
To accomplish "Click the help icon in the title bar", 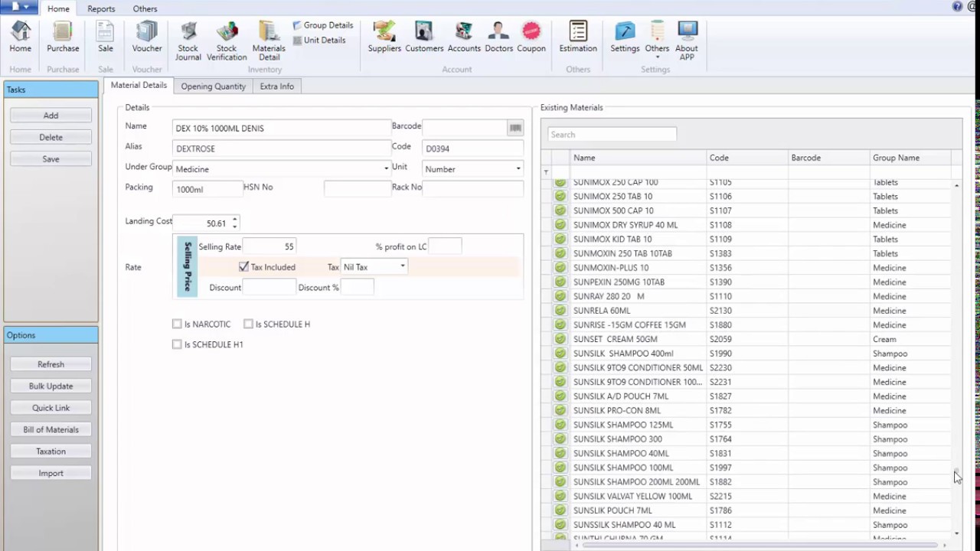I will tap(957, 6).
